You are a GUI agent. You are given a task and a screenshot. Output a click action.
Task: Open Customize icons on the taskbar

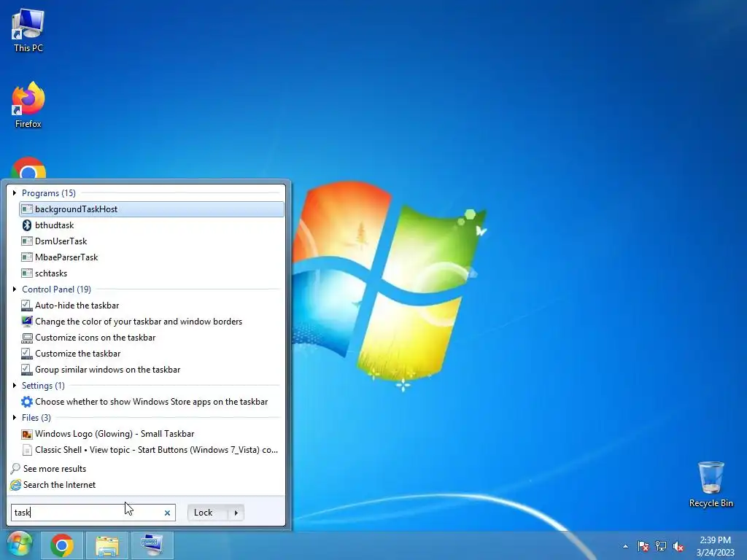152,337
